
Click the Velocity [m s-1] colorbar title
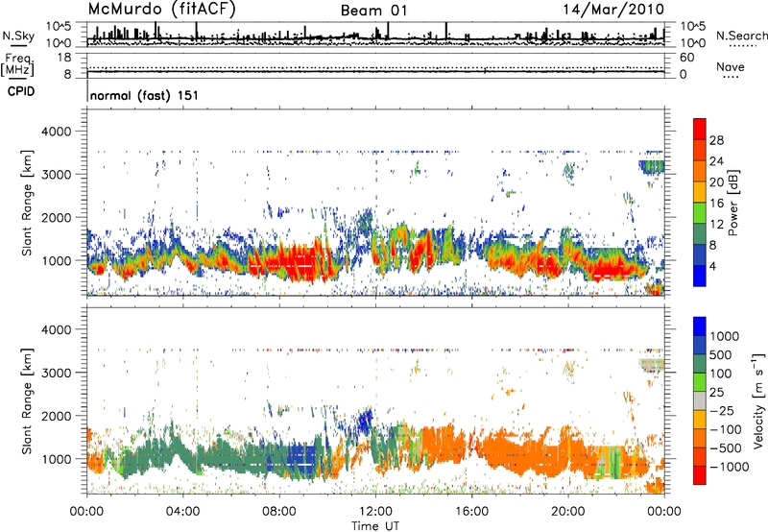758,400
